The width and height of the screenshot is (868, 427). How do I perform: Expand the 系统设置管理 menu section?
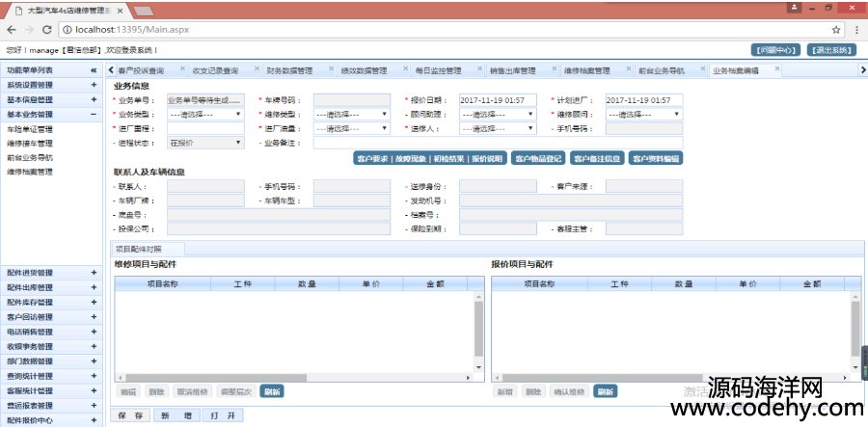coord(94,85)
